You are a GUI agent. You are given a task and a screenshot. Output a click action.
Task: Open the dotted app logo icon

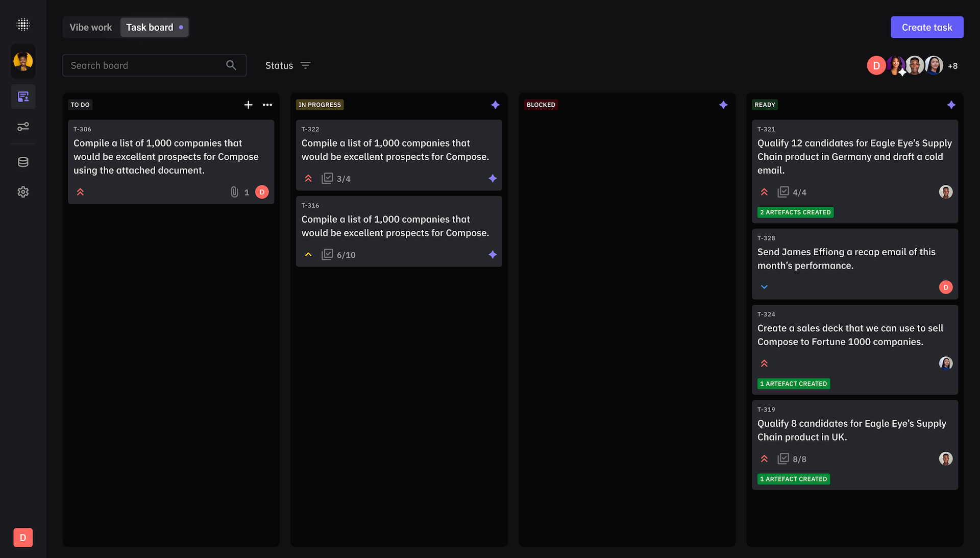(x=23, y=25)
